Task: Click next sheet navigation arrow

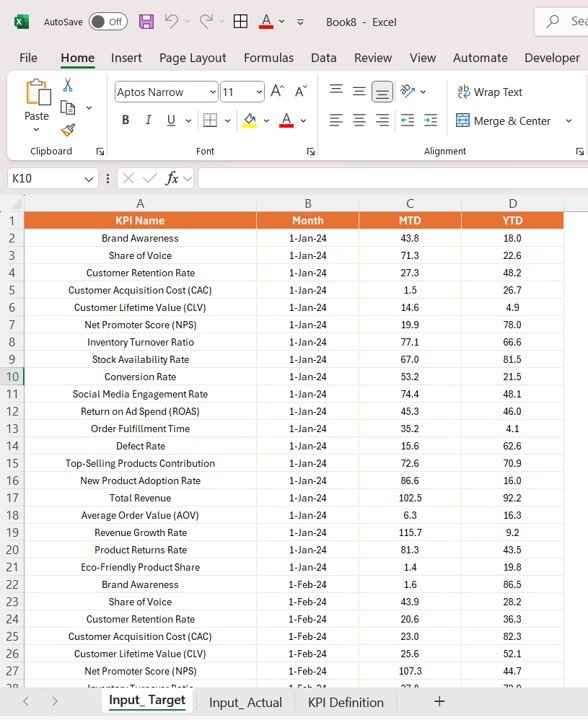Action: (55, 701)
